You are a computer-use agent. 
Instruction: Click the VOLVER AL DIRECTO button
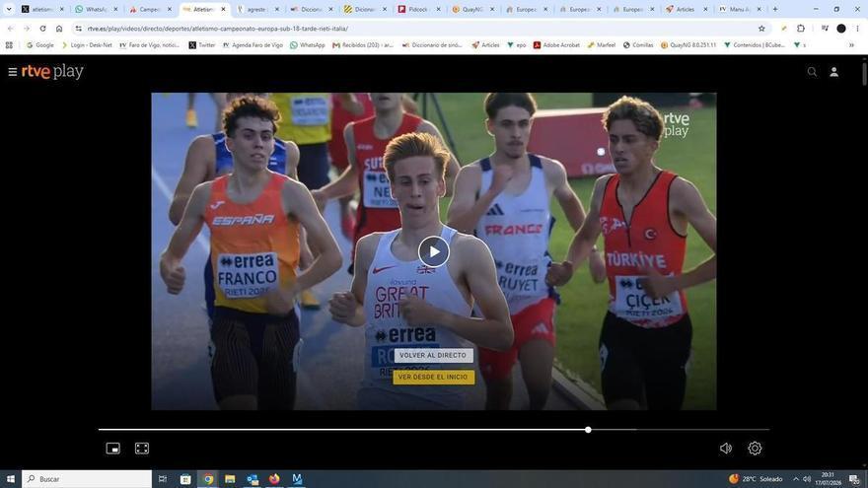[433, 355]
